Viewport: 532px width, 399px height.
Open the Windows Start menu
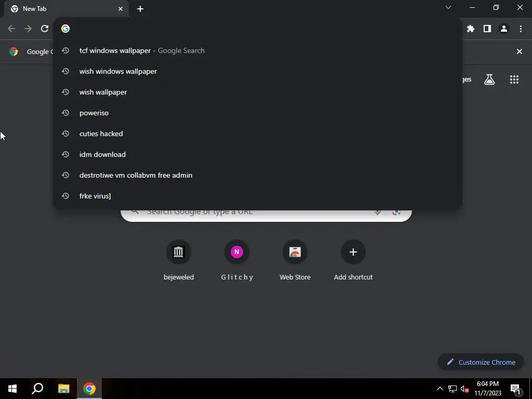[12, 389]
